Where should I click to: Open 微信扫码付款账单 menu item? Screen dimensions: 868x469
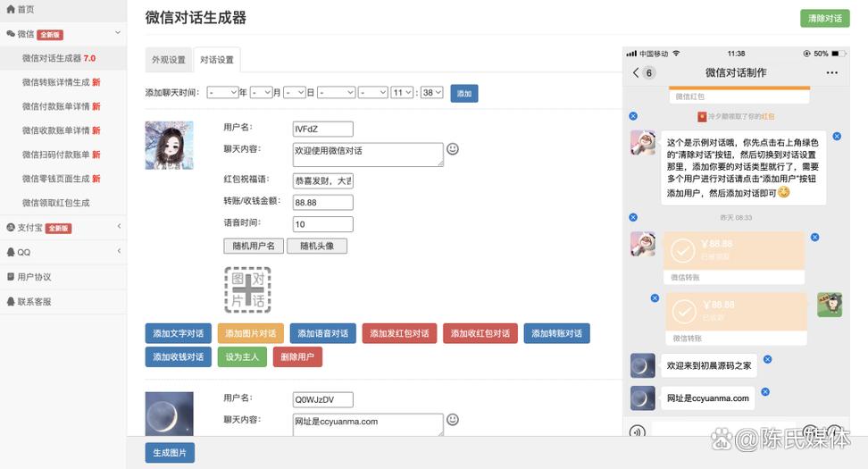point(61,155)
